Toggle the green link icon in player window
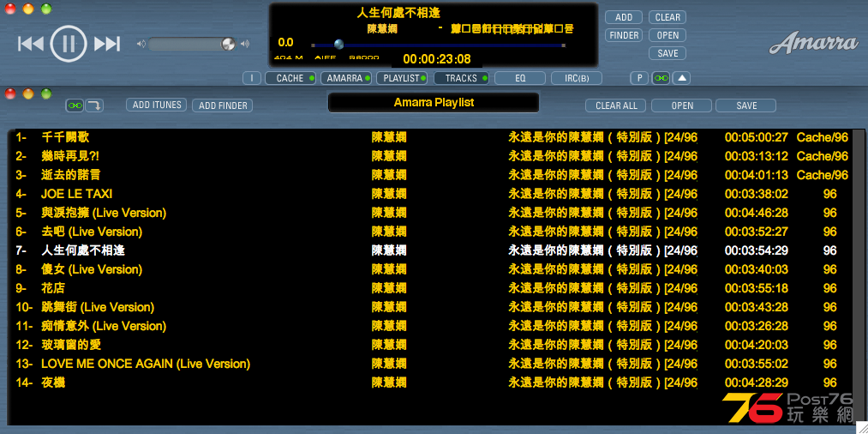The height and width of the screenshot is (434, 868). click(x=661, y=78)
